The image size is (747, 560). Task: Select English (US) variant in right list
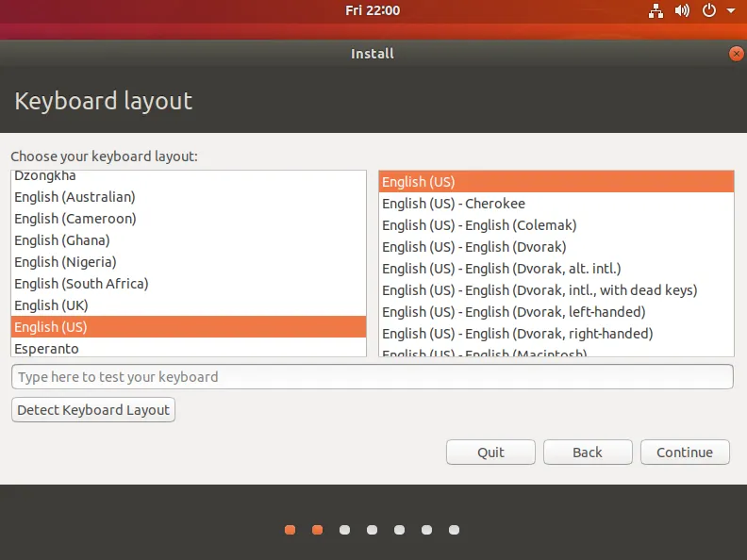click(x=556, y=181)
